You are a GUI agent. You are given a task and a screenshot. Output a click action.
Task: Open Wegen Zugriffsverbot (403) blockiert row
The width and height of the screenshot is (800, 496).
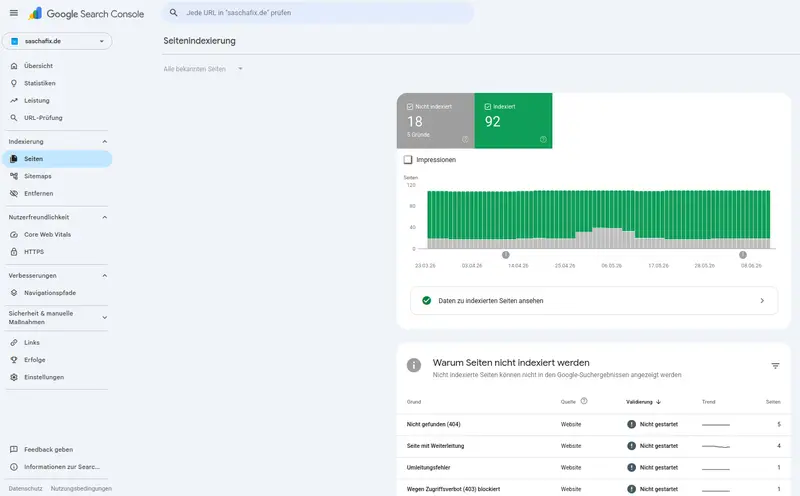594,489
